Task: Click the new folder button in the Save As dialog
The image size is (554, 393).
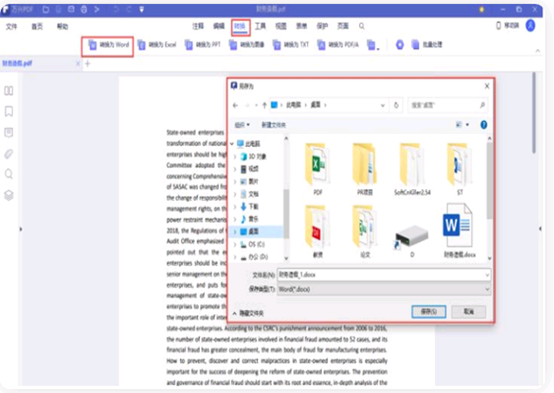Action: (273, 125)
